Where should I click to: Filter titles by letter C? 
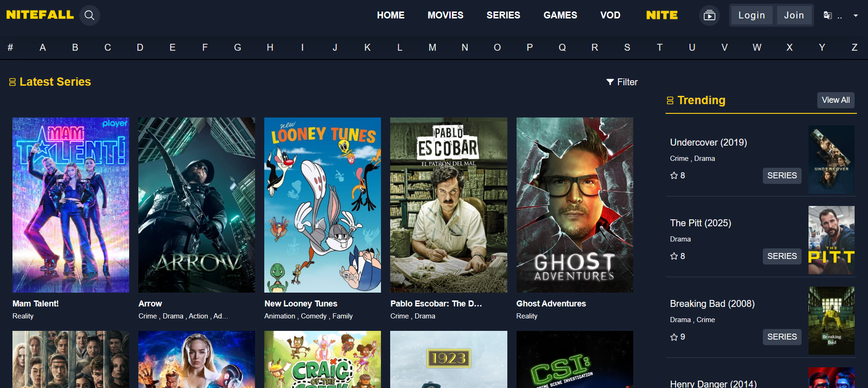tap(107, 47)
